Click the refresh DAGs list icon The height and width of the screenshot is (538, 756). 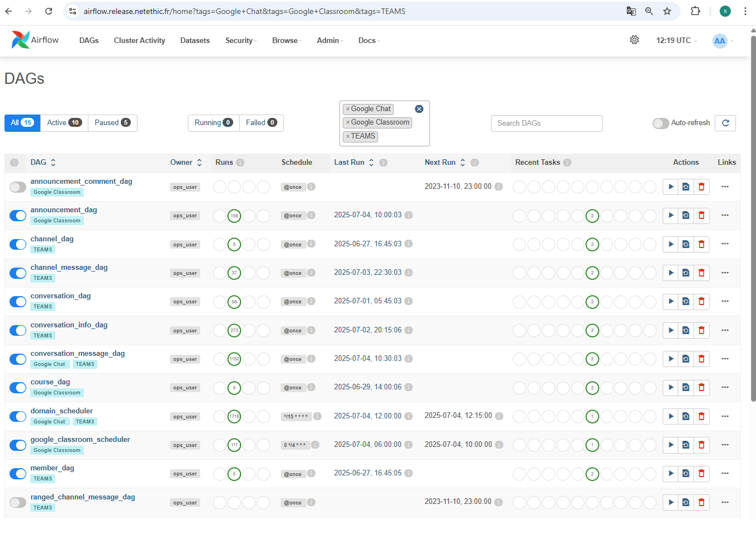(x=725, y=123)
